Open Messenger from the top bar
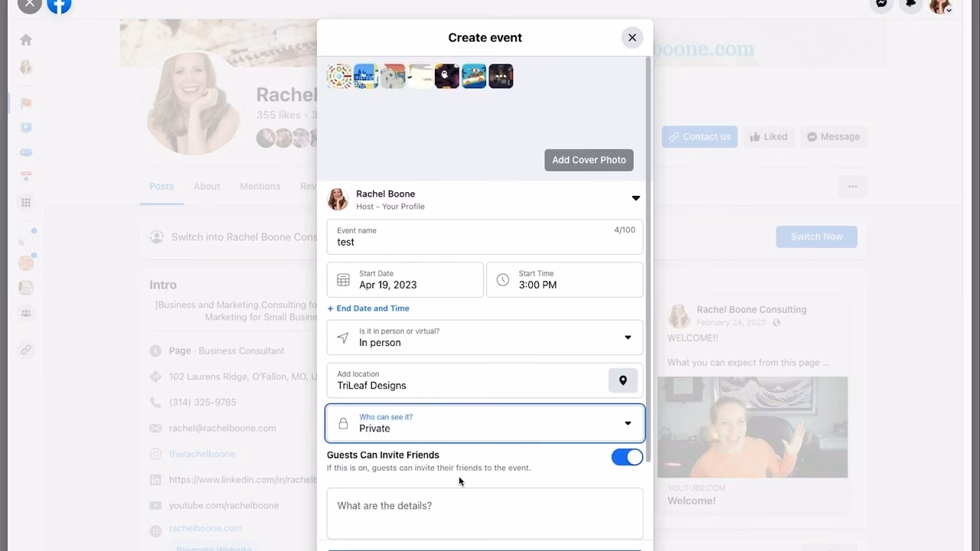Screen dimensions: 980x551 882,4
